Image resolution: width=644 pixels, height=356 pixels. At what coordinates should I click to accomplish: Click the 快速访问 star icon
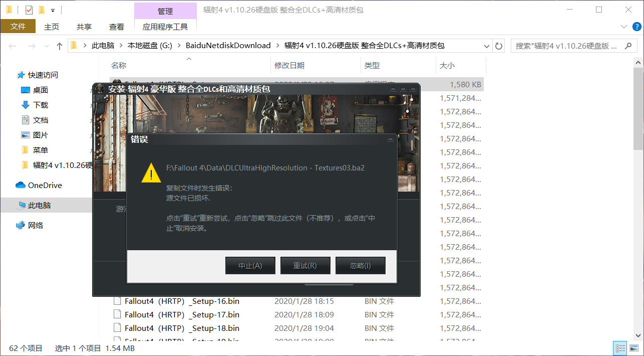coord(21,75)
